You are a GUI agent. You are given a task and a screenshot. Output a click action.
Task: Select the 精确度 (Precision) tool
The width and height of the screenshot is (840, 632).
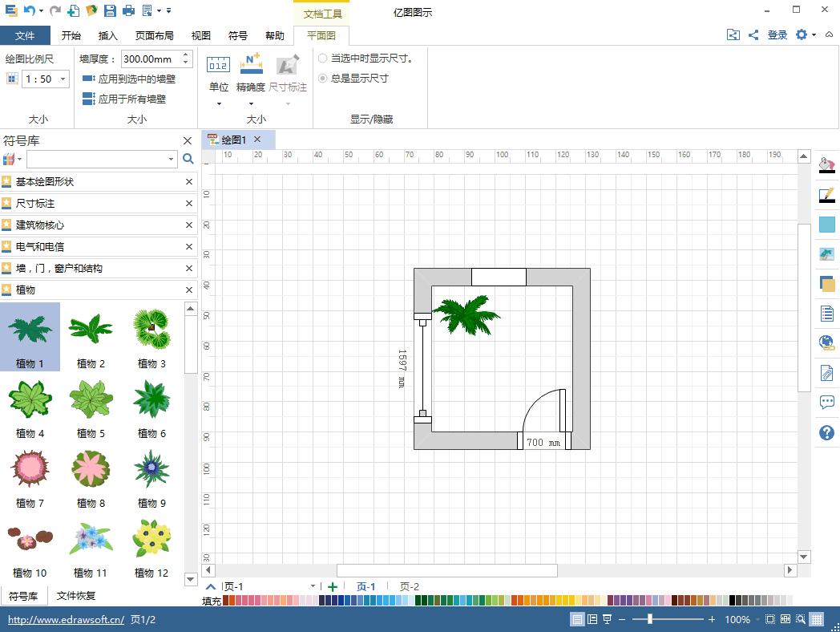click(251, 72)
